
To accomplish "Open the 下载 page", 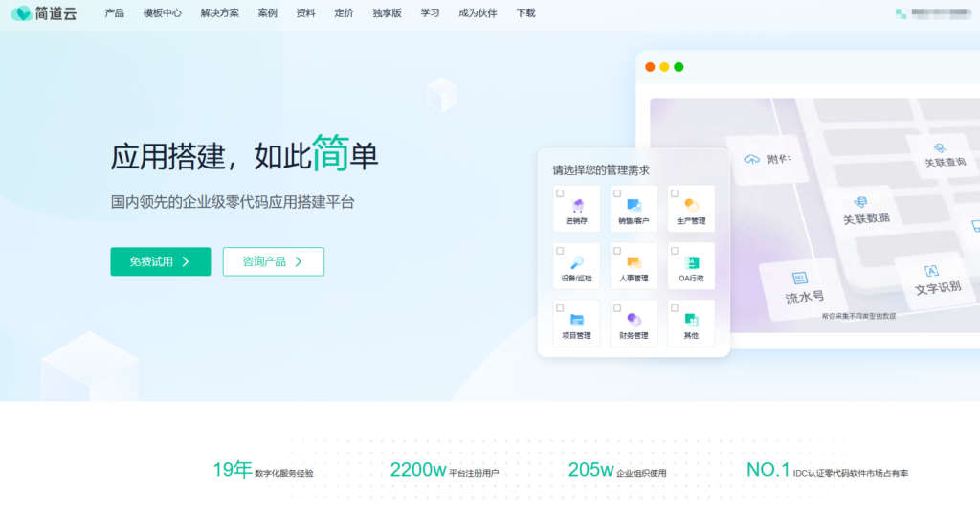I will (x=525, y=13).
